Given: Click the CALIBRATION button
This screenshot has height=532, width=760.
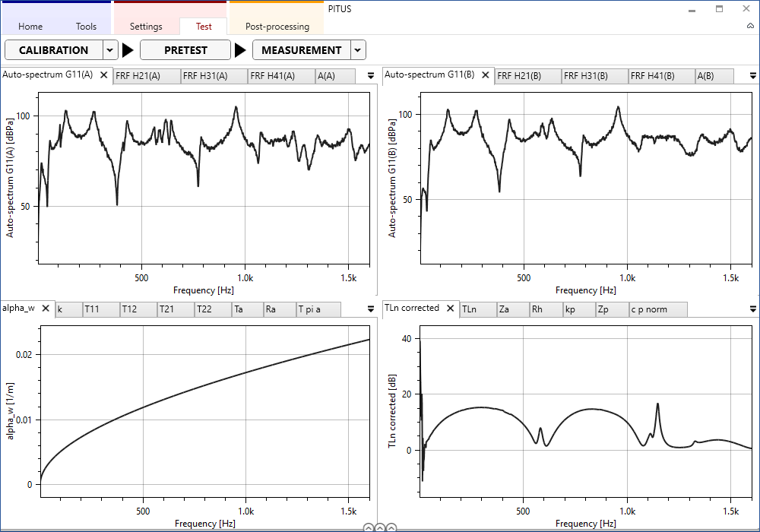Looking at the screenshot, I should (53, 50).
